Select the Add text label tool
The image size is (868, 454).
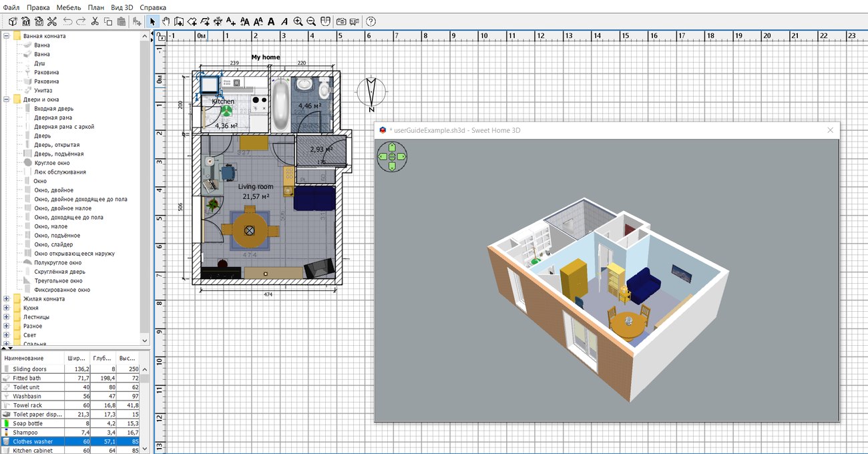(x=230, y=21)
